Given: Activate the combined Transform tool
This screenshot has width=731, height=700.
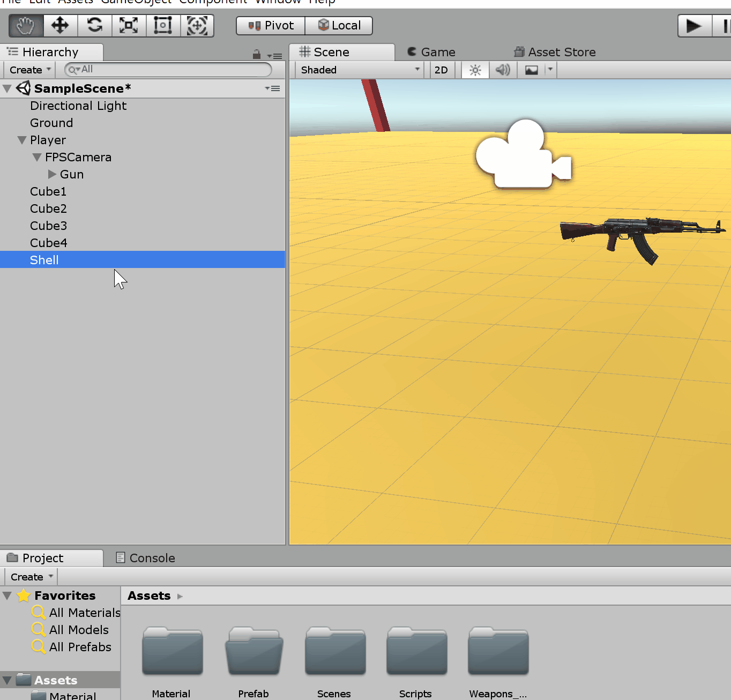Looking at the screenshot, I should click(197, 25).
